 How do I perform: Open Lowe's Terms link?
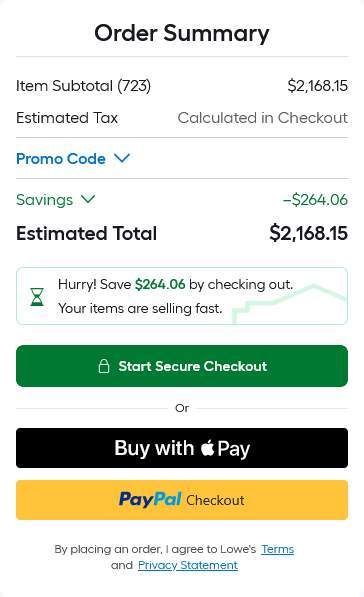[278, 549]
